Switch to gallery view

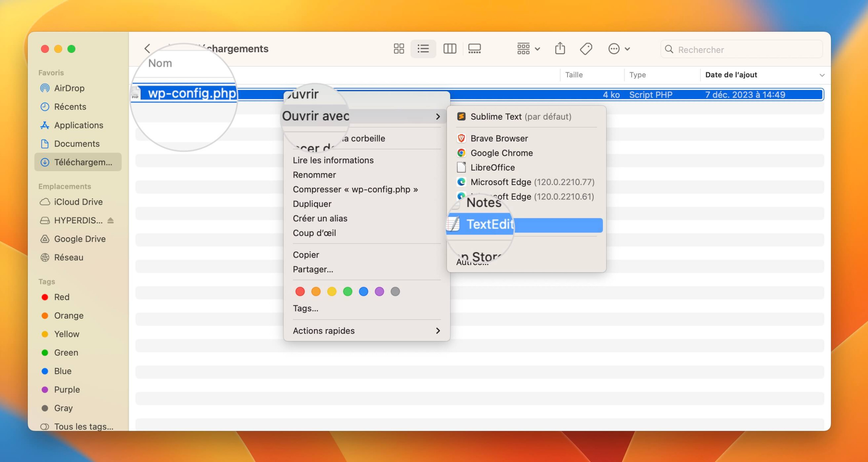point(474,49)
